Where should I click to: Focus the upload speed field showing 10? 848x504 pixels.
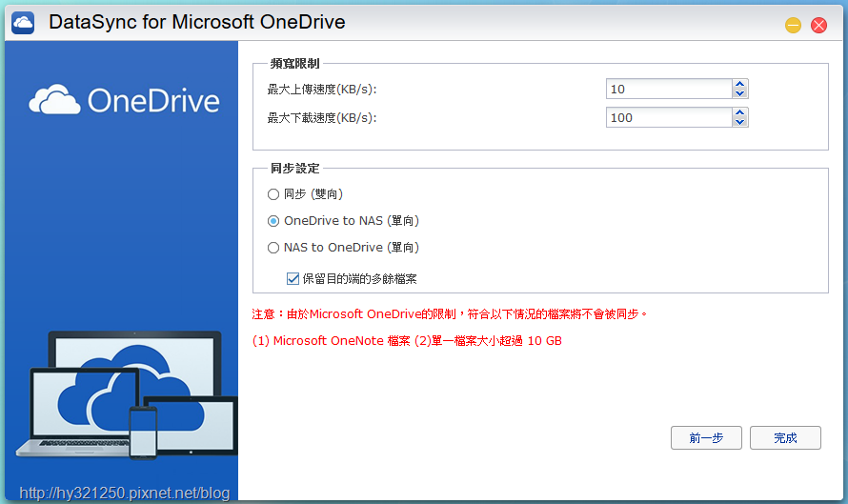pyautogui.click(x=669, y=89)
